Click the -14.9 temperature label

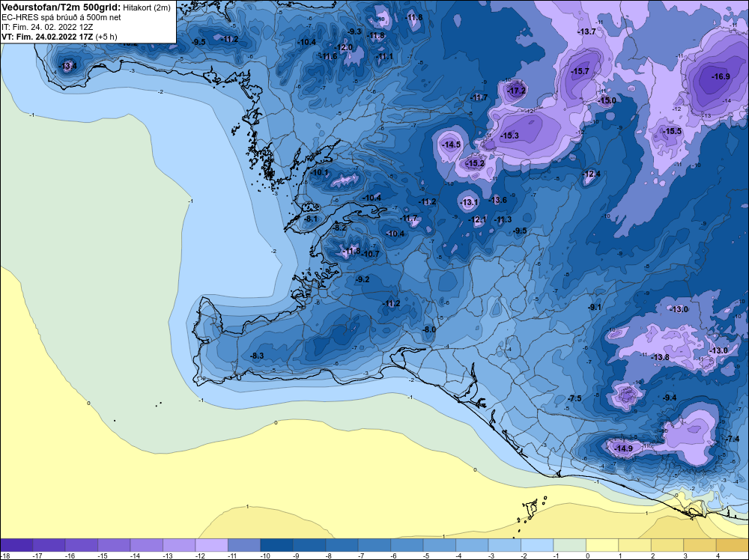pos(623,448)
